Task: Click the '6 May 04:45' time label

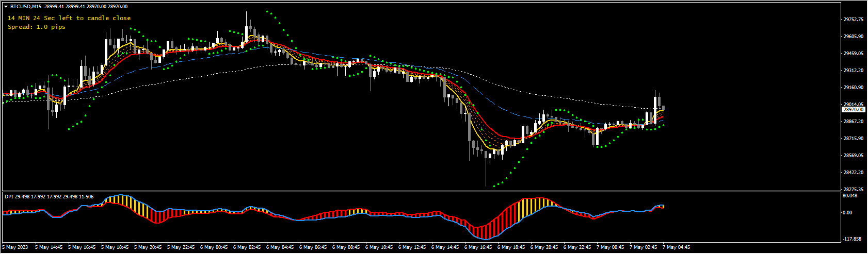Action: tap(280, 247)
